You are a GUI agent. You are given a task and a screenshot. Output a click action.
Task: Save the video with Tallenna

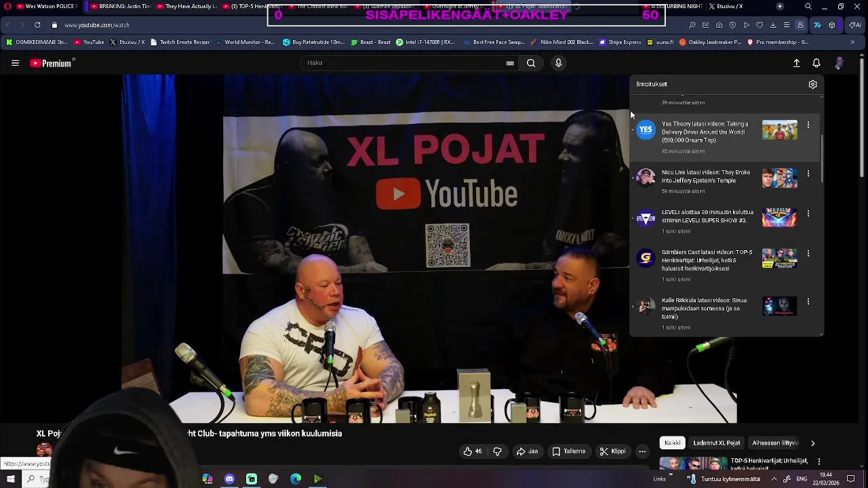click(568, 451)
